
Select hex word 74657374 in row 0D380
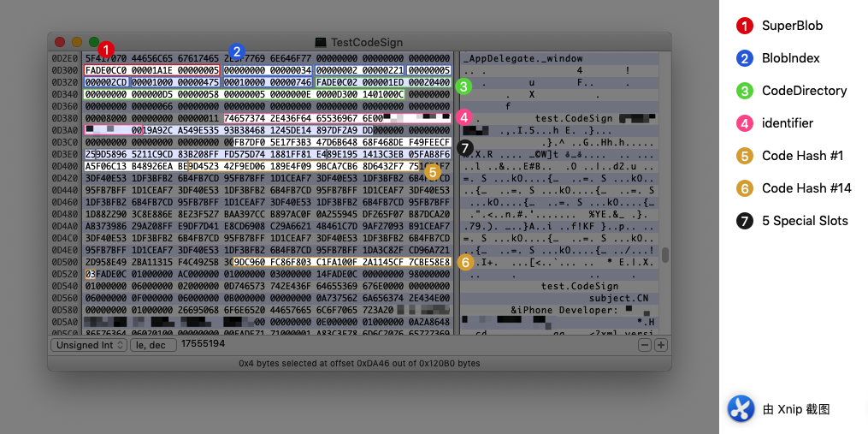point(245,118)
